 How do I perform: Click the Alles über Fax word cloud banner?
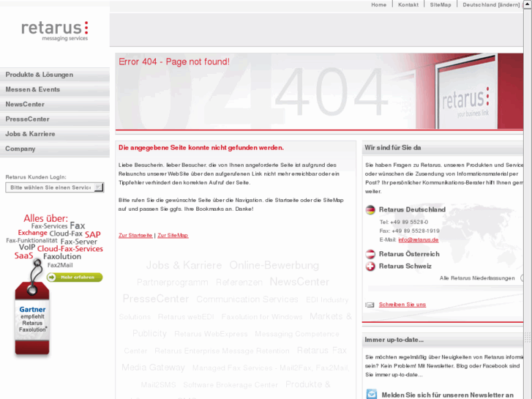pos(55,241)
